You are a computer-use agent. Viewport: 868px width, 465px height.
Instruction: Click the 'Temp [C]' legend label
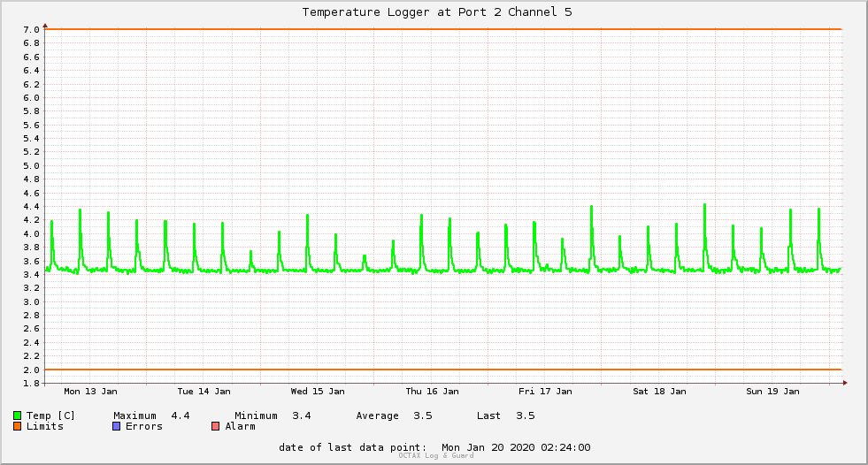coord(50,415)
